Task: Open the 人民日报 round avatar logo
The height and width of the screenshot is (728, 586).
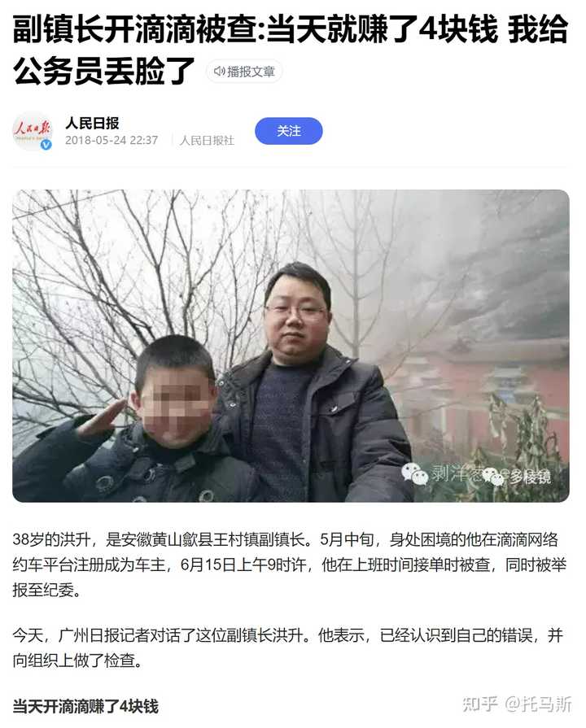Action: 32,130
